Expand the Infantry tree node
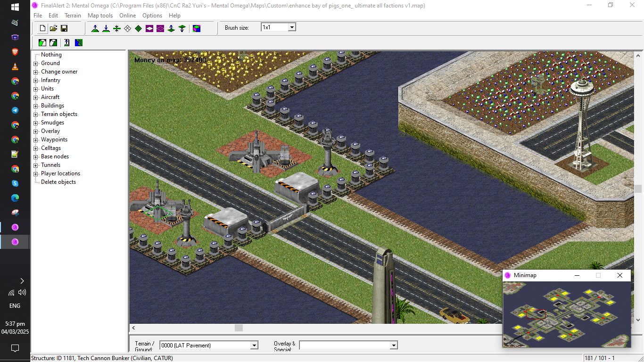This screenshot has width=644, height=362. tap(36, 80)
